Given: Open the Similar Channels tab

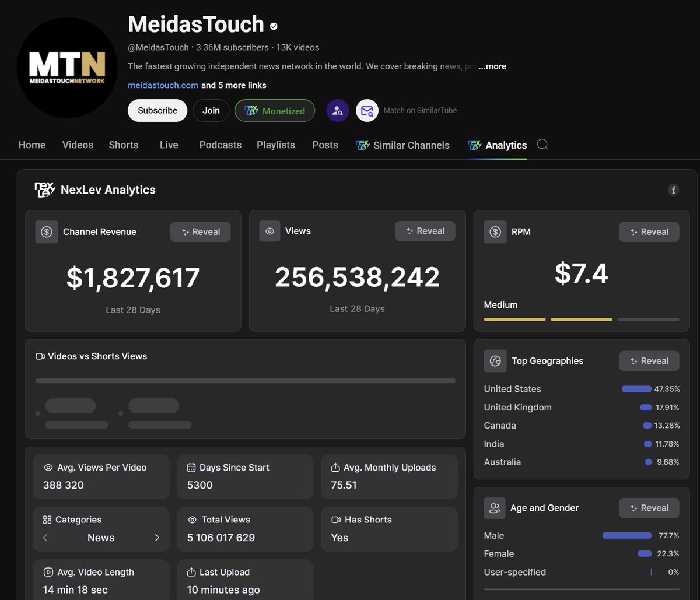Looking at the screenshot, I should [x=402, y=145].
